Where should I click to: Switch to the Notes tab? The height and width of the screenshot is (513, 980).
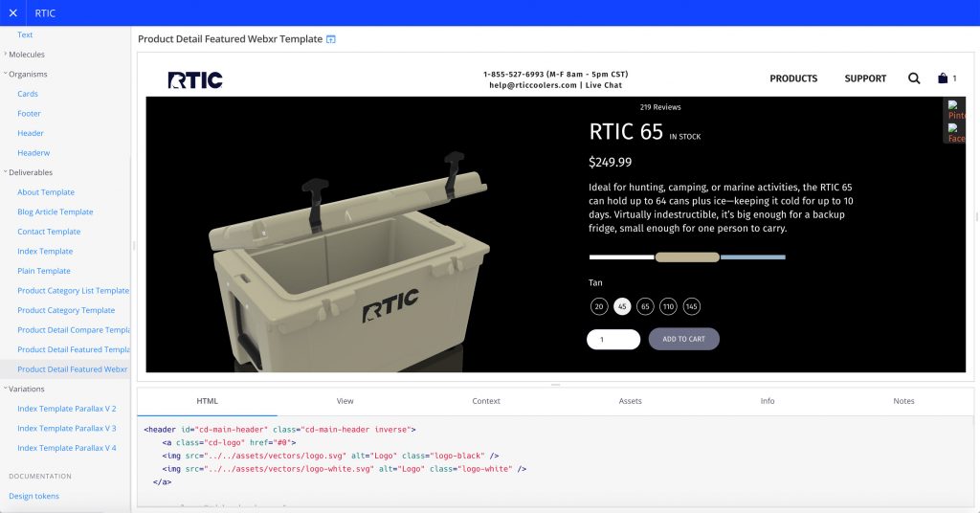903,401
